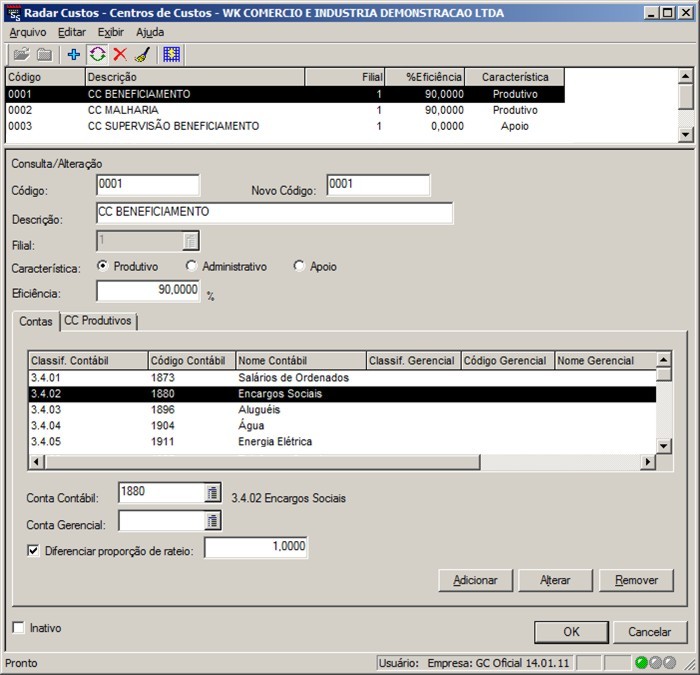Toggle Diferenciar proporção de rateio checkbox
The width and height of the screenshot is (700, 675).
[34, 550]
